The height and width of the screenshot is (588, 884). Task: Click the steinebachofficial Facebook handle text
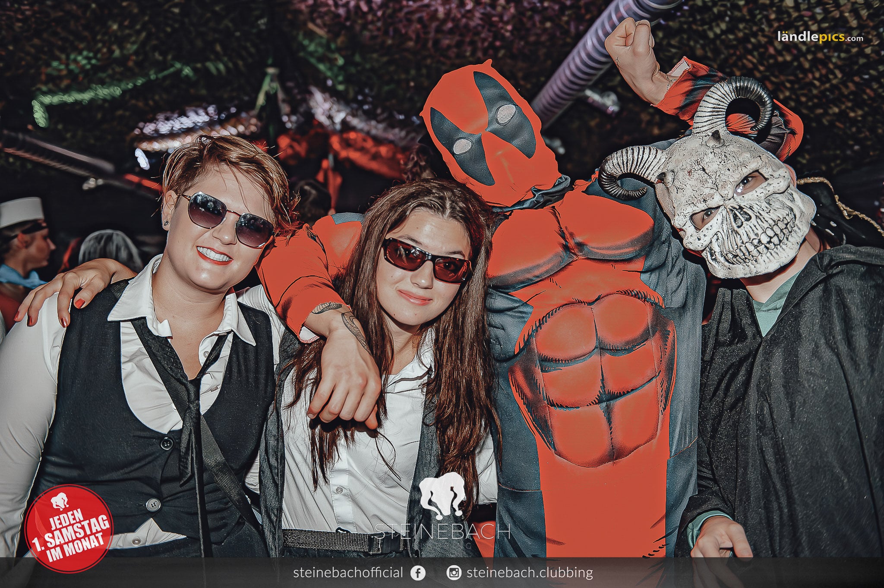point(348,573)
